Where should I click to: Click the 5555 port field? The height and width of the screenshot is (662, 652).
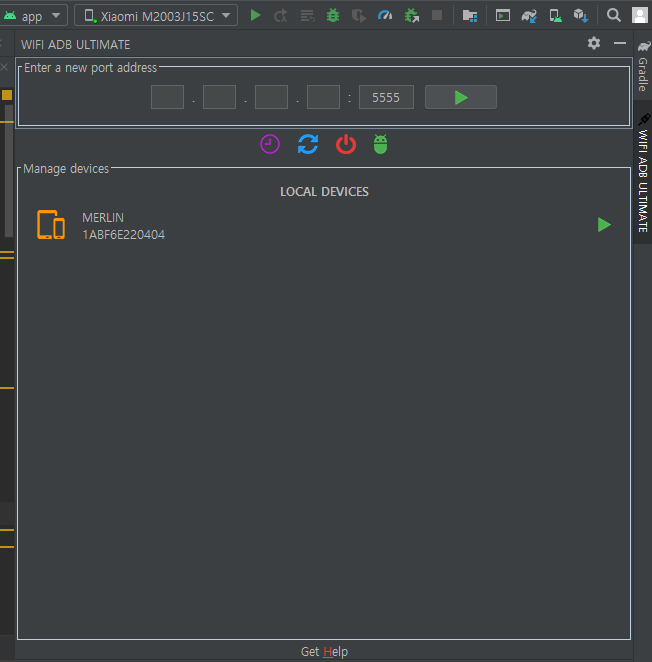click(386, 97)
